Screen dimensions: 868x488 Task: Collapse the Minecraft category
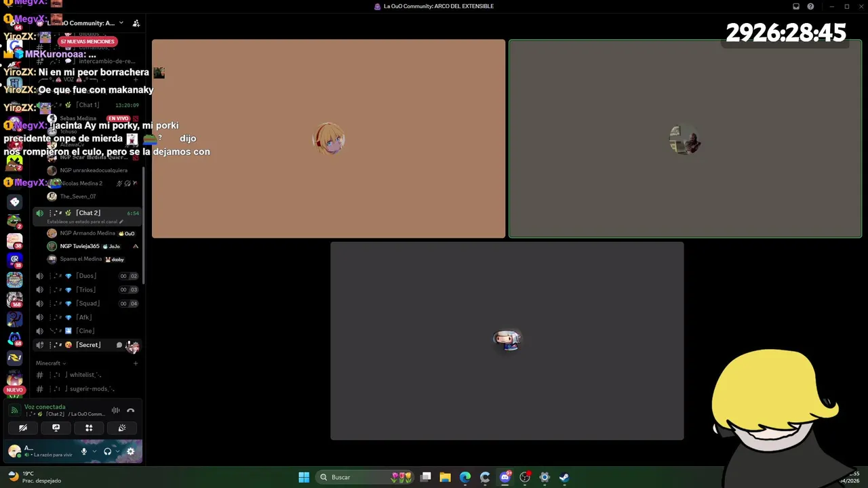[x=51, y=363]
